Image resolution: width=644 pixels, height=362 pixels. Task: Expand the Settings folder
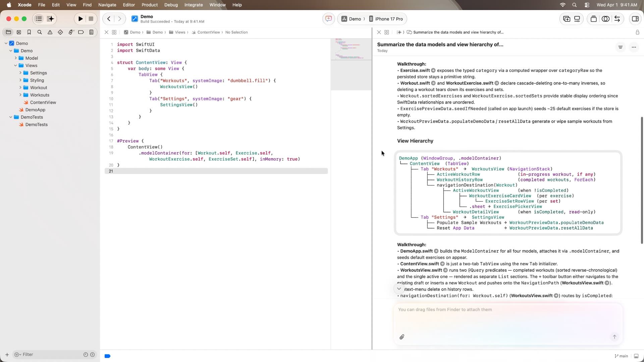(x=20, y=73)
